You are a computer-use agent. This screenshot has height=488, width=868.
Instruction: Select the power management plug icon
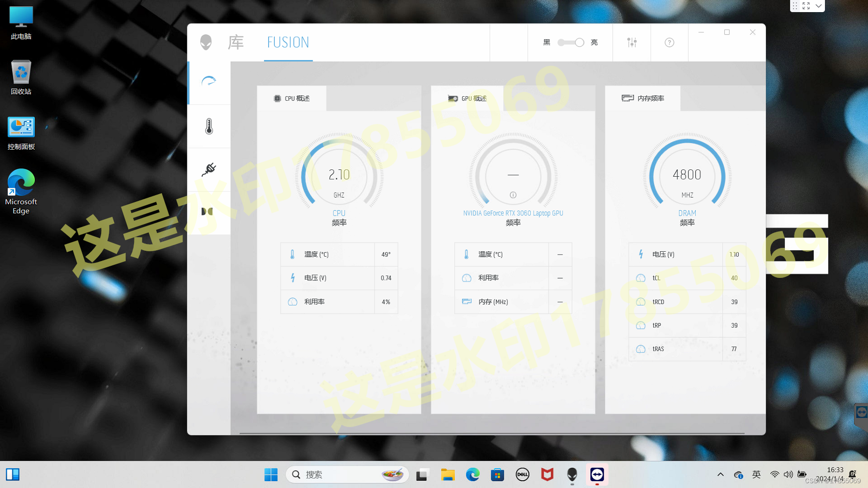click(x=209, y=169)
